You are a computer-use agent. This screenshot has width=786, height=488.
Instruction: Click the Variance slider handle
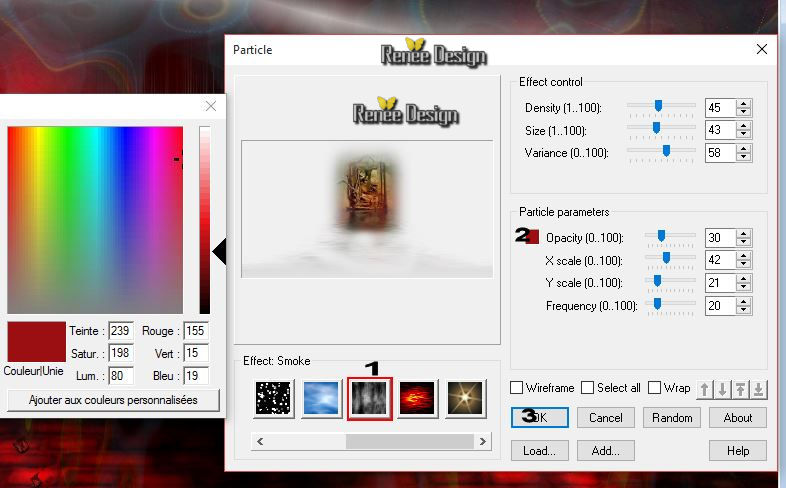(666, 151)
